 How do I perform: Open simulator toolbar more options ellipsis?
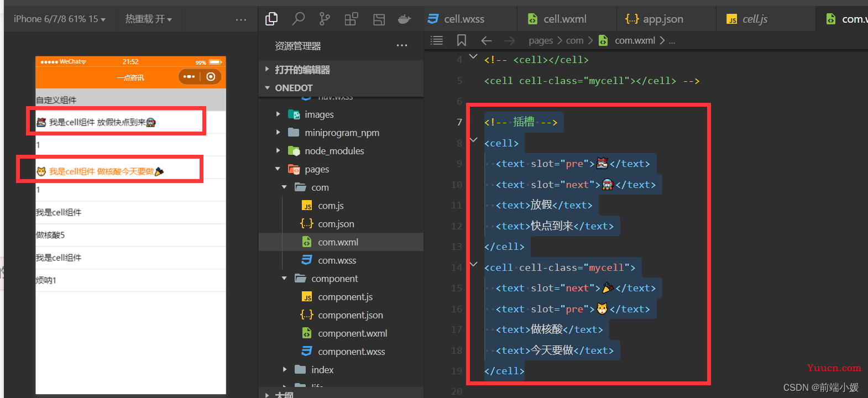tap(241, 19)
